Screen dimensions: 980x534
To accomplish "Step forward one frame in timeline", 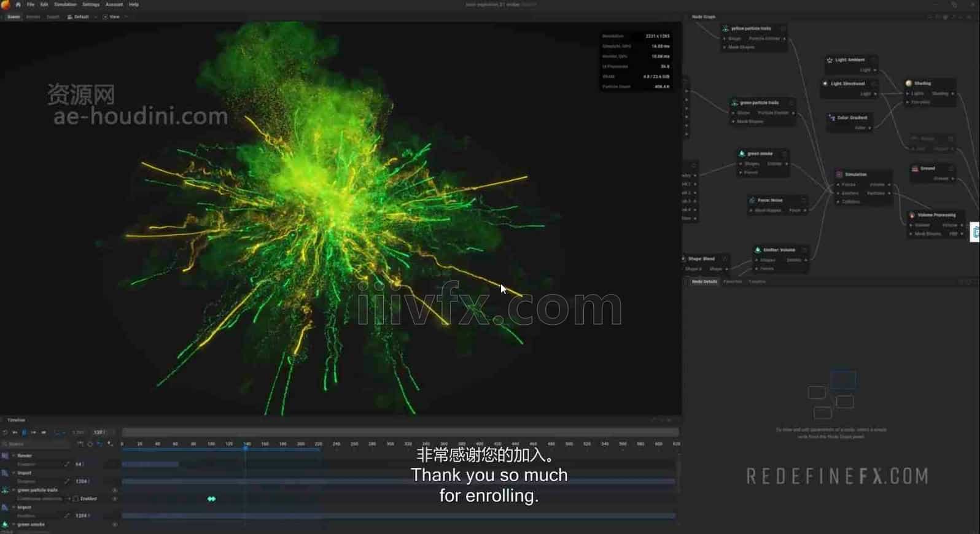I will click(34, 432).
